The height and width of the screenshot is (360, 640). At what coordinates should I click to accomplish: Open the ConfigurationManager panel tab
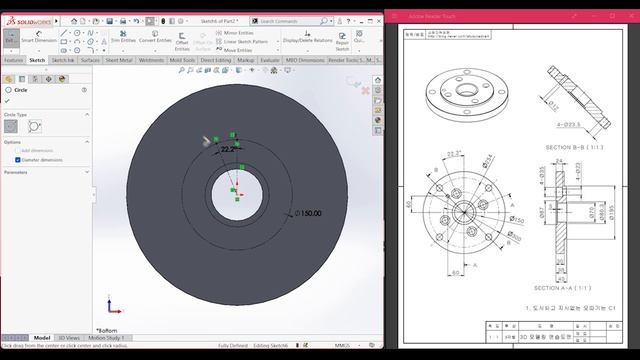click(x=35, y=79)
